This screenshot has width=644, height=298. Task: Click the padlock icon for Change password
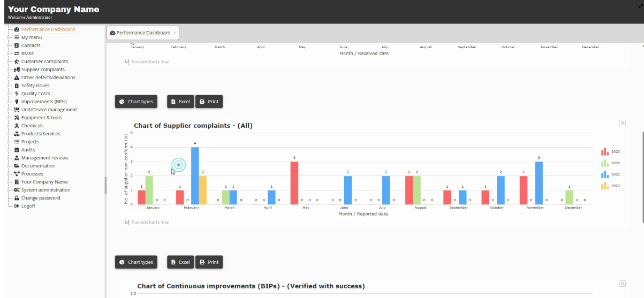pyautogui.click(x=17, y=198)
